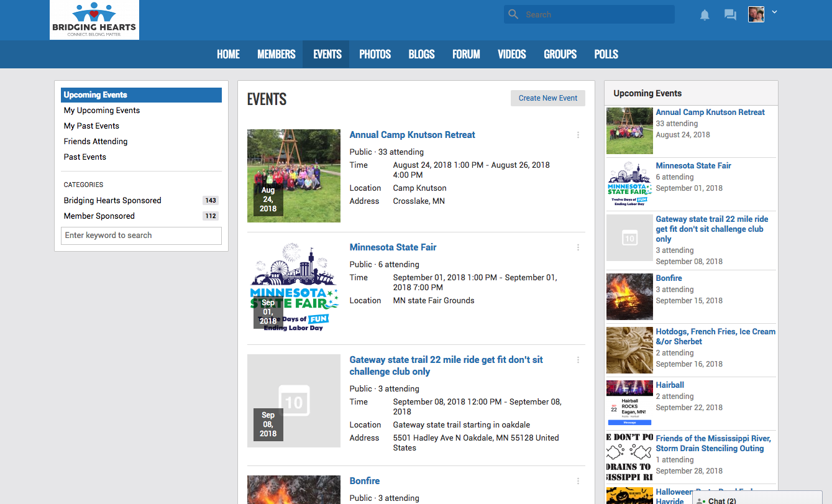This screenshot has height=504, width=832.
Task: Click the user profile avatar
Action: [x=756, y=14]
